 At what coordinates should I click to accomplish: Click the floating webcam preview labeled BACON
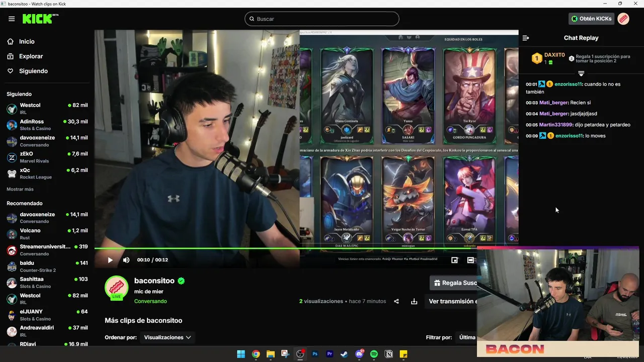click(x=558, y=303)
